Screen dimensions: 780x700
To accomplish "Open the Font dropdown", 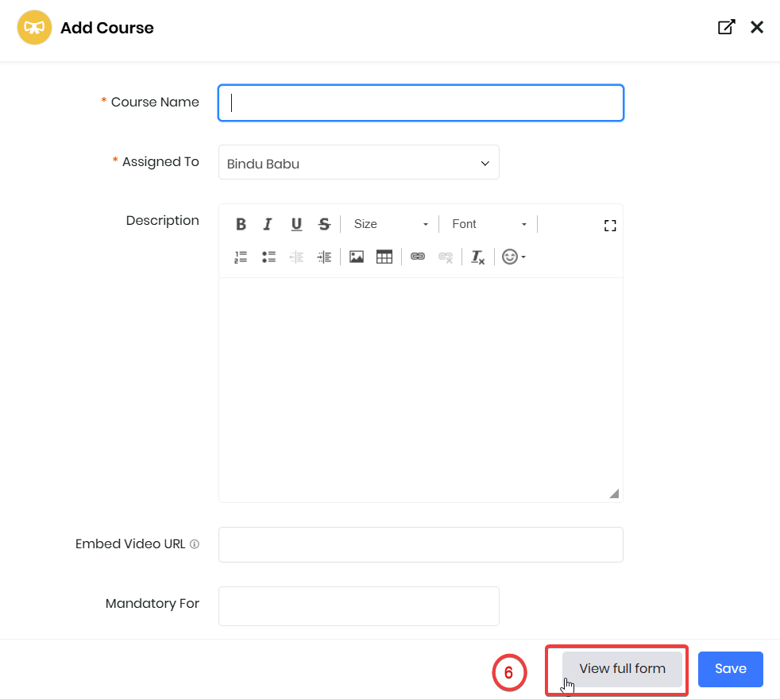I will click(x=488, y=225).
